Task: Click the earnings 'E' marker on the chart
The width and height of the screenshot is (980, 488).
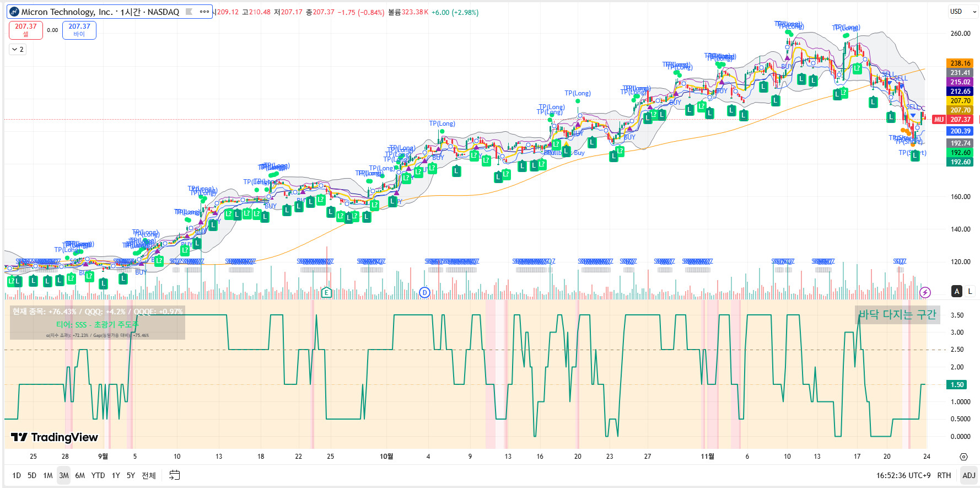Action: coord(326,292)
